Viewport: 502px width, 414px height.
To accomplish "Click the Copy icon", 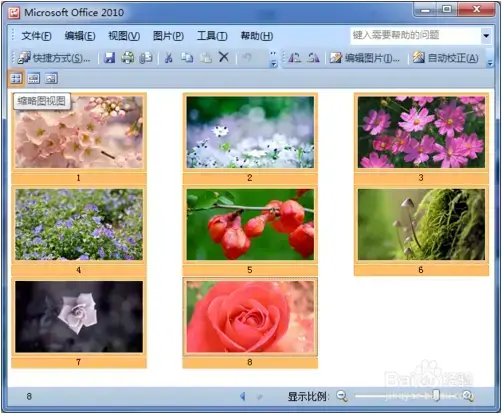I will (187, 58).
